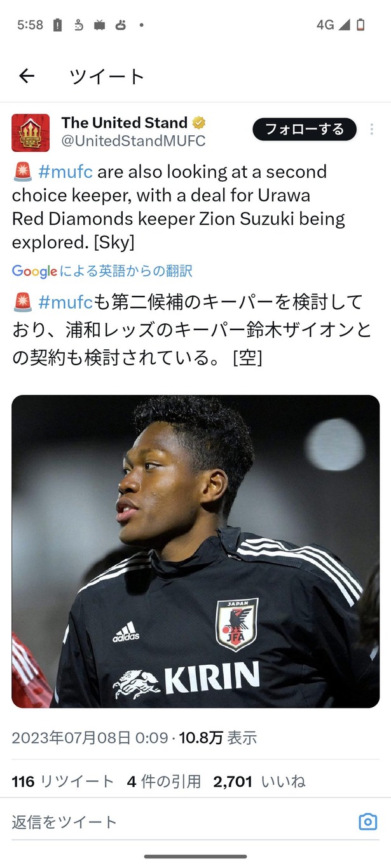Screen dimensions: 391x868
Task: Open the #mufc hashtag in English text
Action: pyautogui.click(x=65, y=172)
